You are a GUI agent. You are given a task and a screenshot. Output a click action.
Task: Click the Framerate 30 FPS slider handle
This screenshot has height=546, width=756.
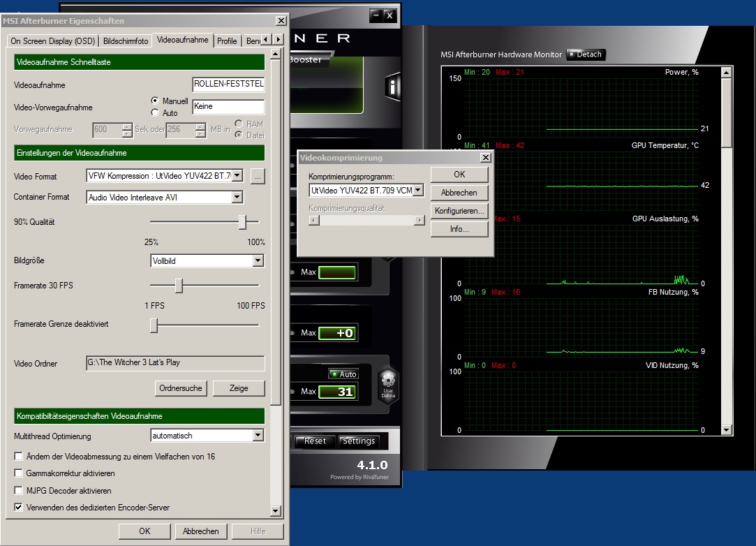pos(179,286)
